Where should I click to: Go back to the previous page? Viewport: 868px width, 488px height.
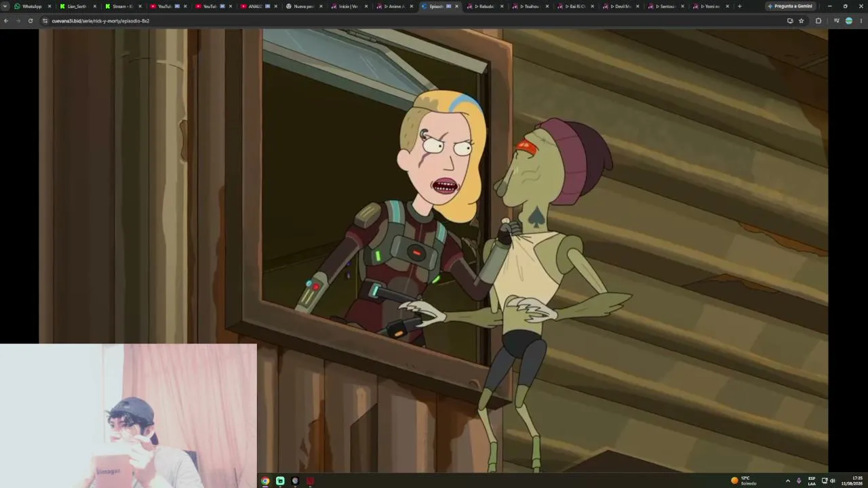click(x=6, y=21)
